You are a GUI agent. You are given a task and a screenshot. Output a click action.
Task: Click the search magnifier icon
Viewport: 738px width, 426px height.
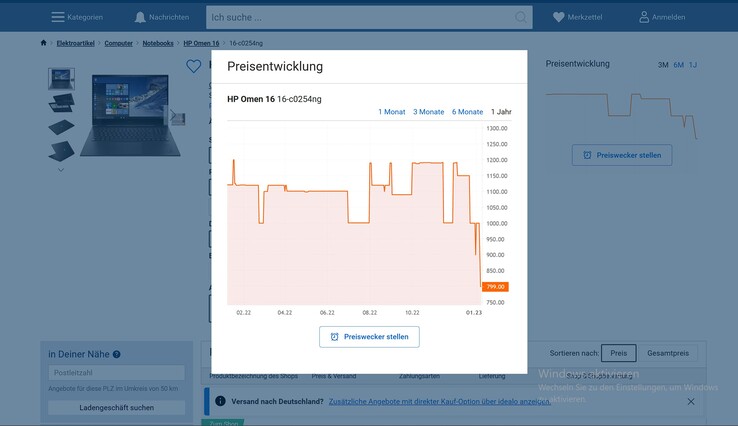tap(521, 17)
